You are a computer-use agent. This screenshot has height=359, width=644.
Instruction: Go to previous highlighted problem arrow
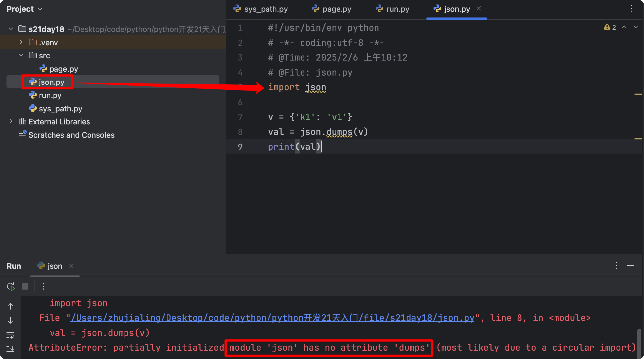click(624, 27)
